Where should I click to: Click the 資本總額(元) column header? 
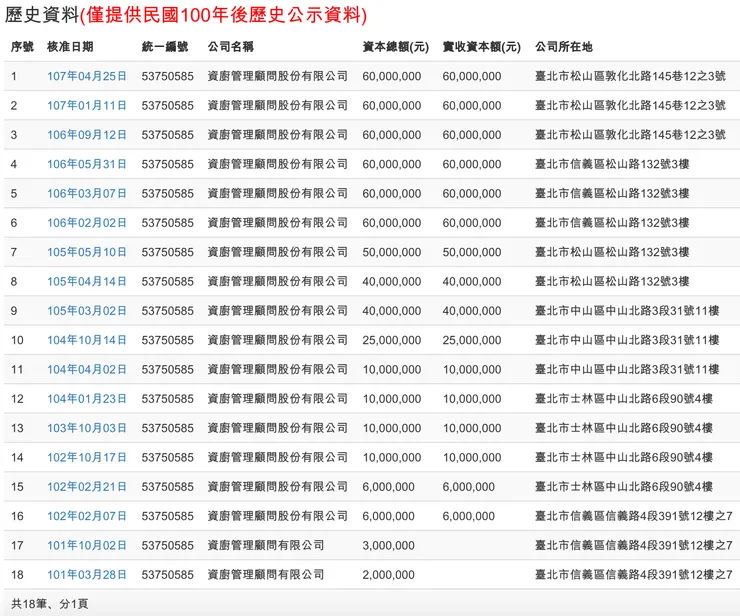click(x=395, y=47)
